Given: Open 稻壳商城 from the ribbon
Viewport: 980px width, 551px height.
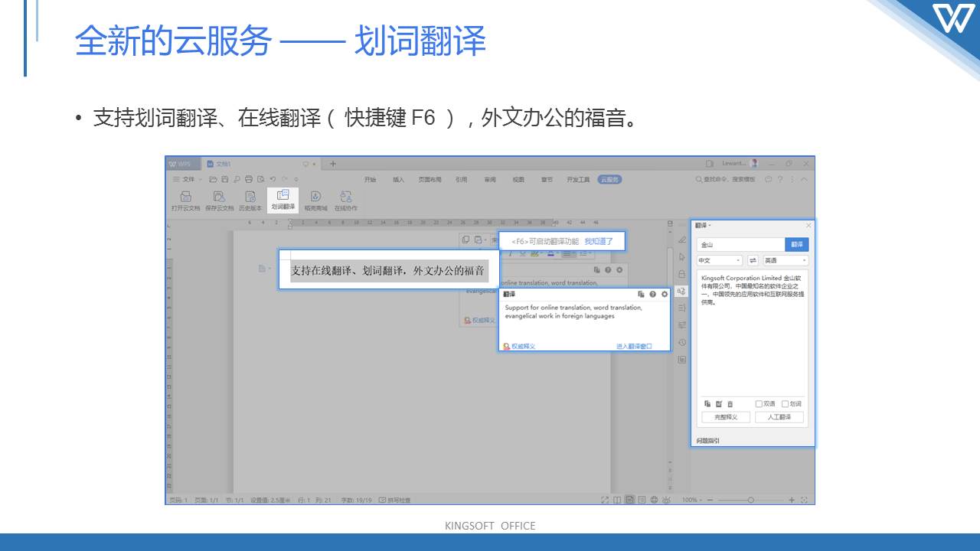Looking at the screenshot, I should [x=315, y=200].
